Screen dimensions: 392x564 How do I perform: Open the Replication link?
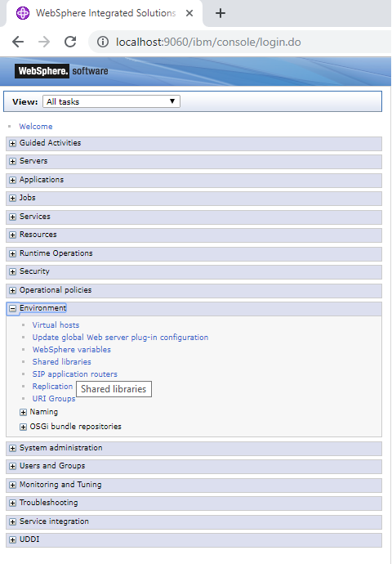pos(52,386)
